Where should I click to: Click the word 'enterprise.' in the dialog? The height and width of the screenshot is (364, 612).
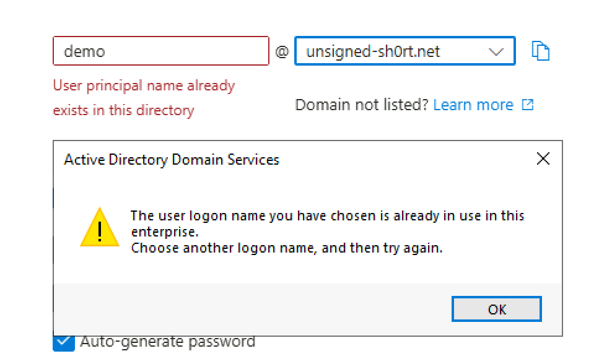(164, 232)
